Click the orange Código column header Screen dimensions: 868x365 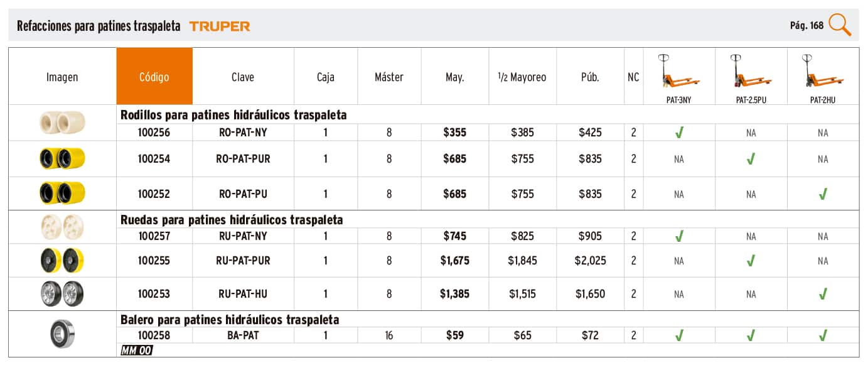point(154,77)
